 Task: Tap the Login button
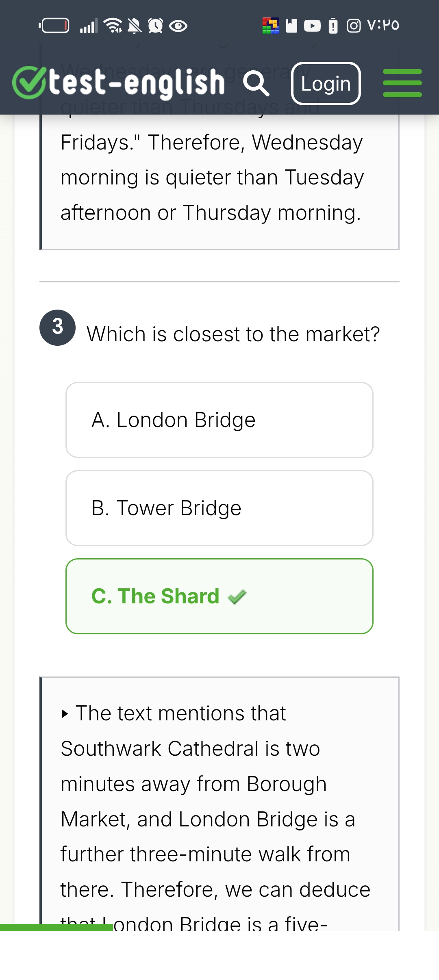pos(326,84)
